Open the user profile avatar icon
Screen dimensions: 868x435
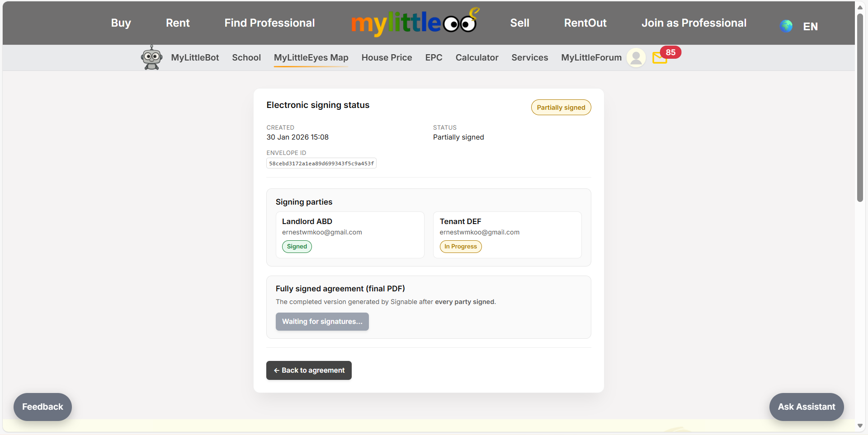coord(636,57)
